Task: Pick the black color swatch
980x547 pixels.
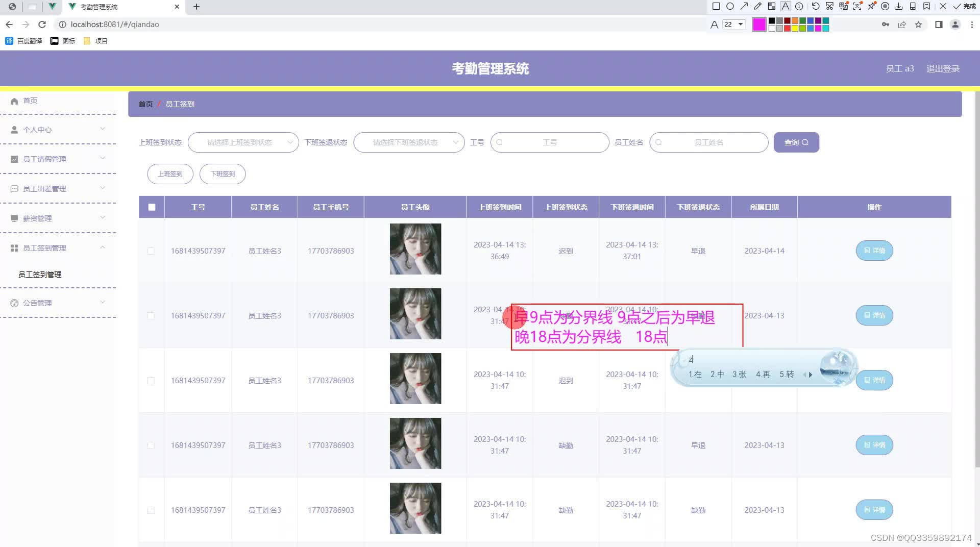Action: (772, 21)
